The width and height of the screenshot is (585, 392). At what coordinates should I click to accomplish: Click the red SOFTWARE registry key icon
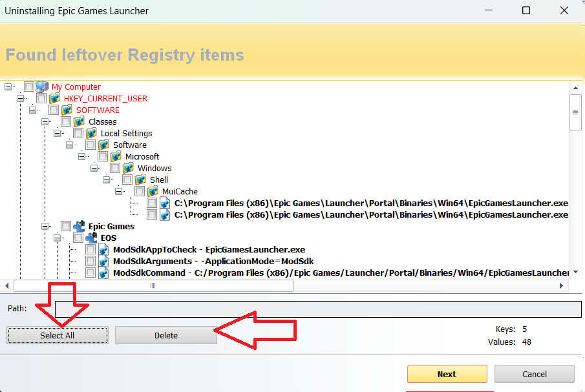[x=67, y=110]
